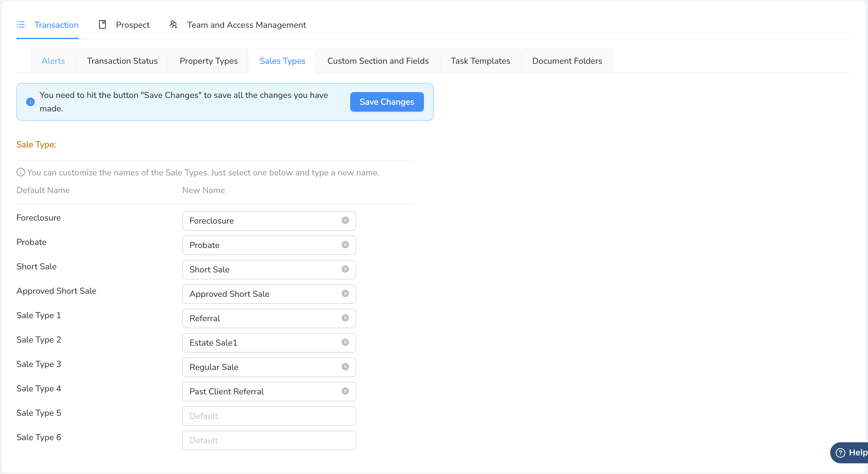Image resolution: width=868 pixels, height=474 pixels.
Task: Clear the Estate Sale1 field
Action: tap(345, 342)
